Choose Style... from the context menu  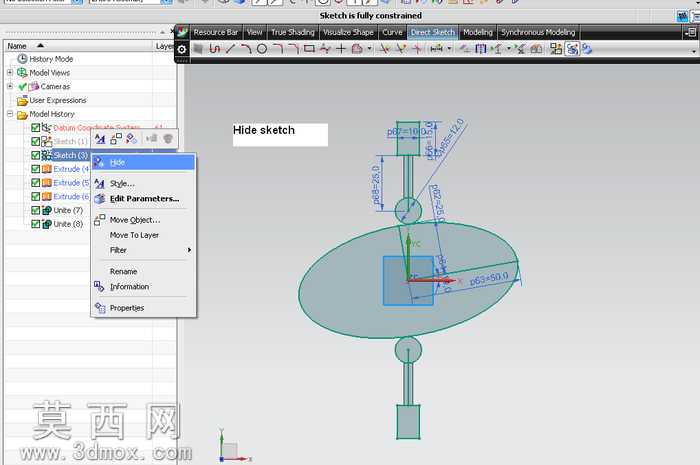143,183
